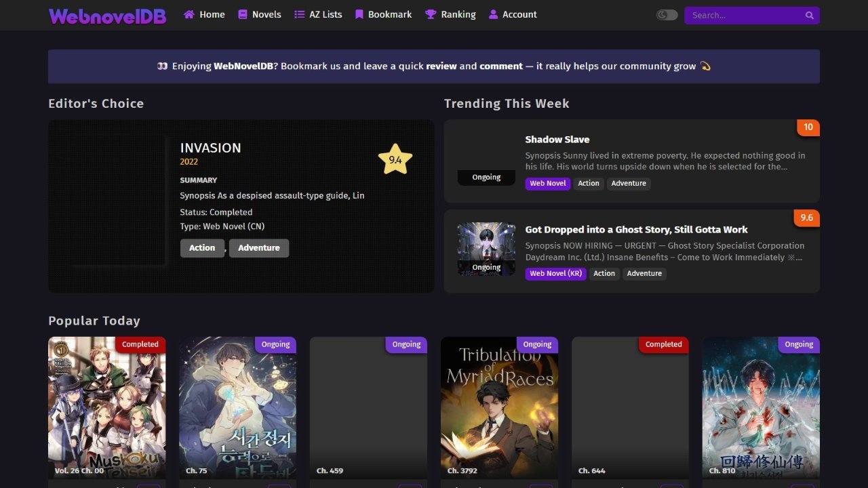This screenshot has height=488, width=868.
Task: Click the "Type: Web Novel (CN)" line
Action: (222, 226)
